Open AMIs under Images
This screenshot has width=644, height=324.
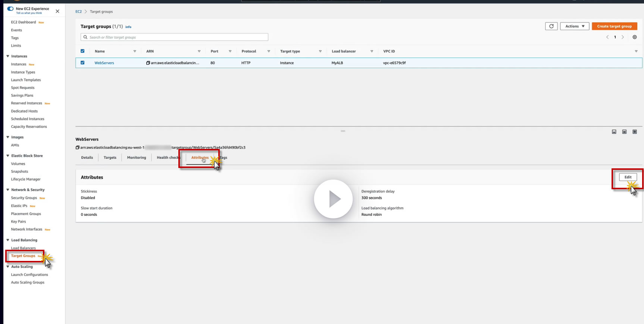[x=15, y=145]
